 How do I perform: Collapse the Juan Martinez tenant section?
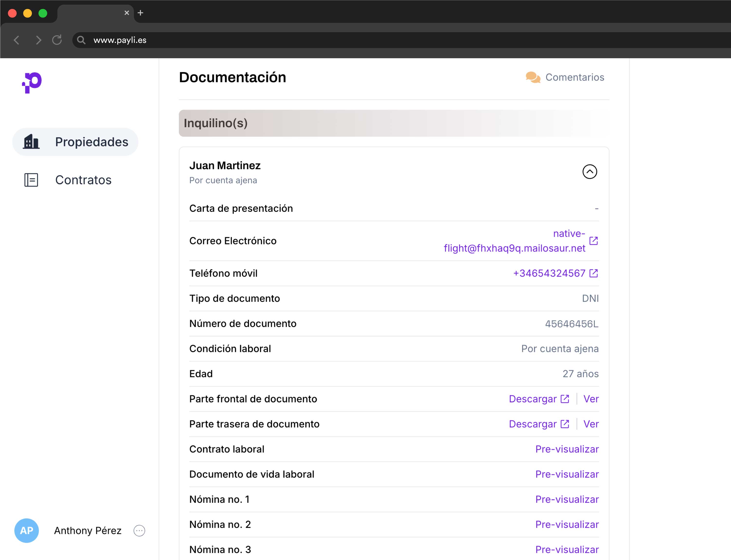[x=589, y=172]
